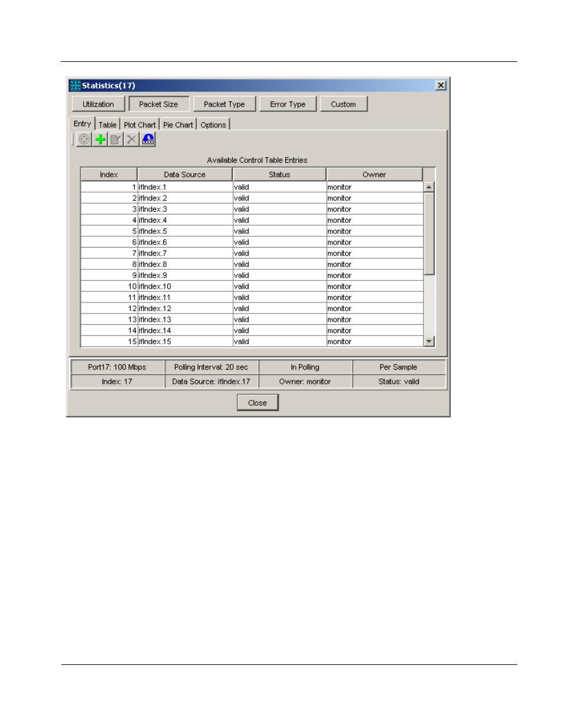Click the Polling Interval: 20 sec field
Screen dimensions: 562x728
click(211, 367)
